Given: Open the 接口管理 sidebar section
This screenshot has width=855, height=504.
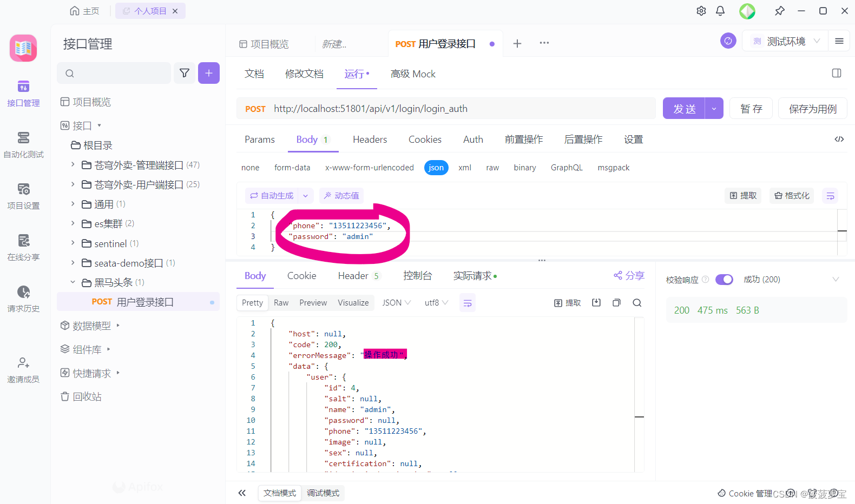Looking at the screenshot, I should click(23, 94).
